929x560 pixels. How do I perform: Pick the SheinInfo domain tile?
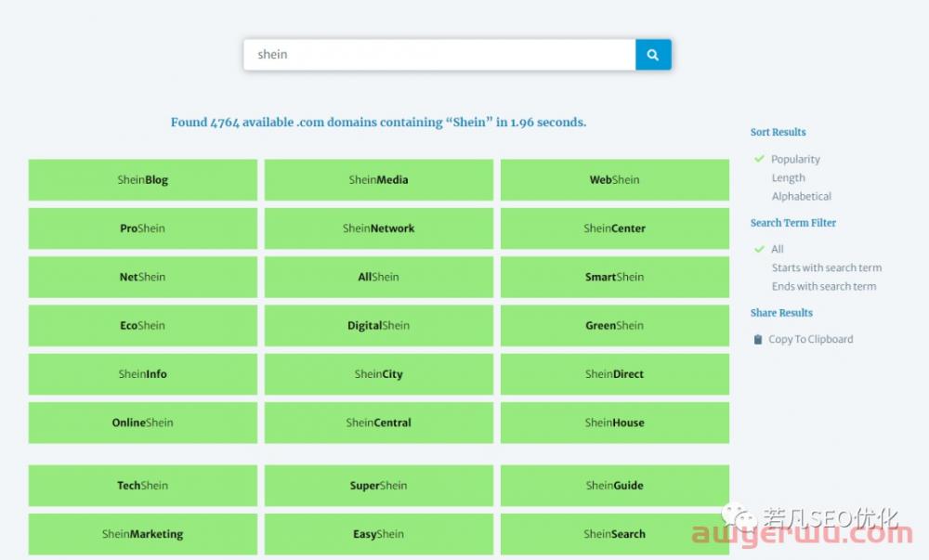click(143, 374)
